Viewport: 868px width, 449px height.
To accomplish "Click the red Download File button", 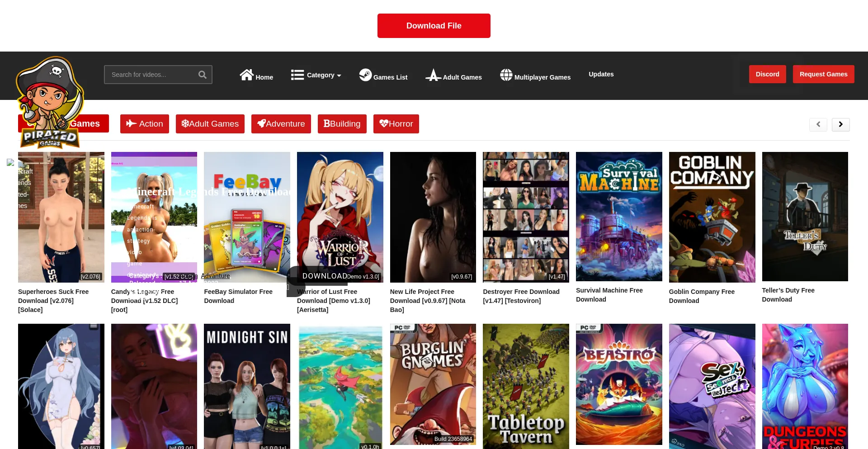I will (x=434, y=26).
